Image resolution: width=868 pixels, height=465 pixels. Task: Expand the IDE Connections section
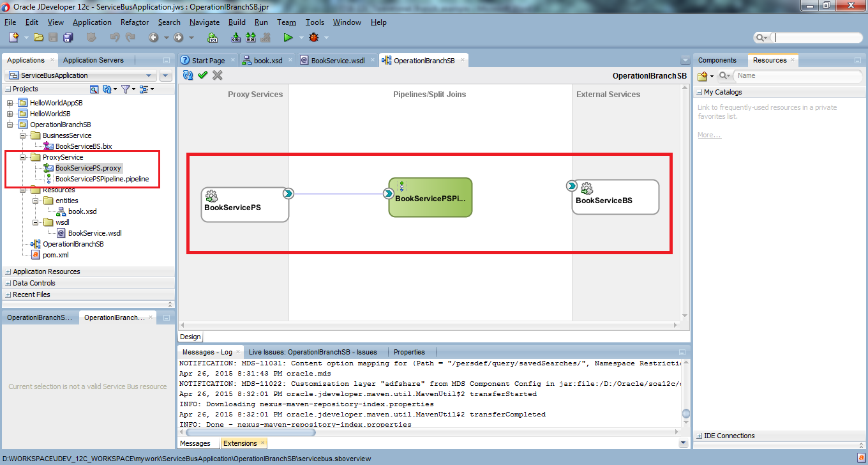click(700, 436)
